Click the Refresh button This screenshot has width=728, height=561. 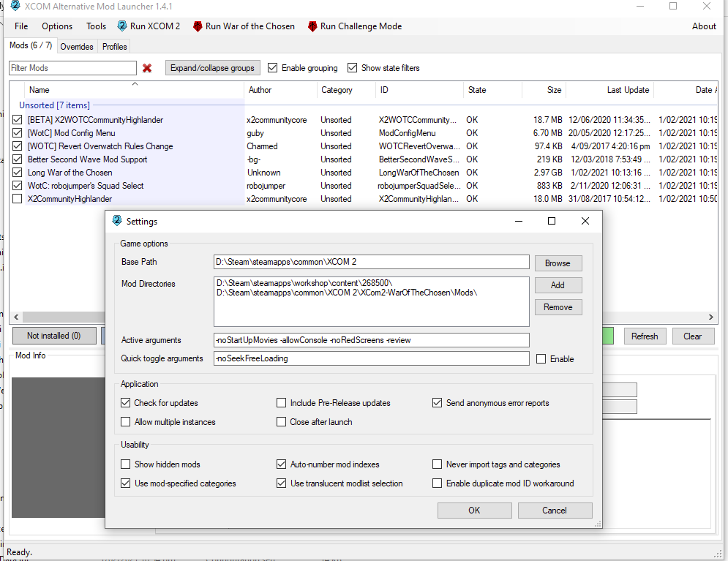[x=645, y=336]
